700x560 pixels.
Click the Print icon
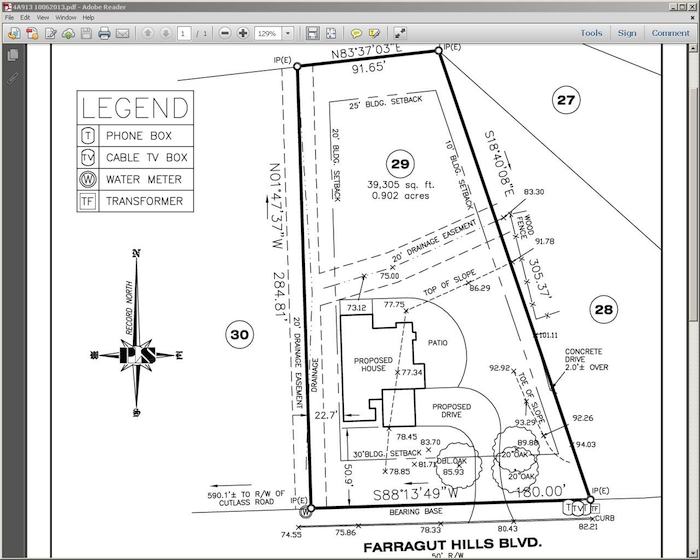104,33
